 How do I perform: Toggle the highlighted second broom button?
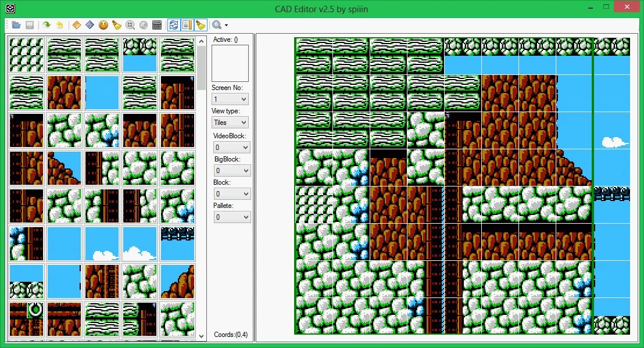pos(201,25)
